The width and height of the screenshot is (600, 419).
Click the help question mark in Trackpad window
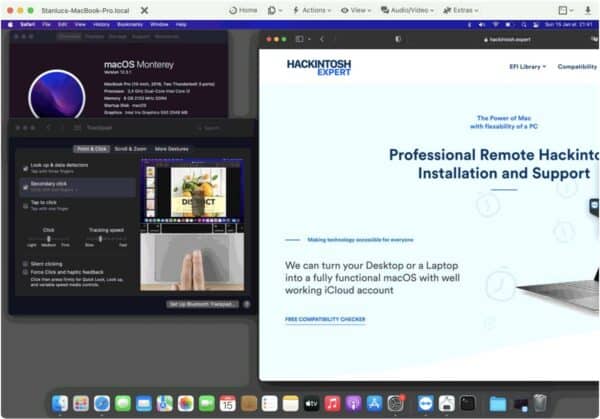[x=247, y=304]
